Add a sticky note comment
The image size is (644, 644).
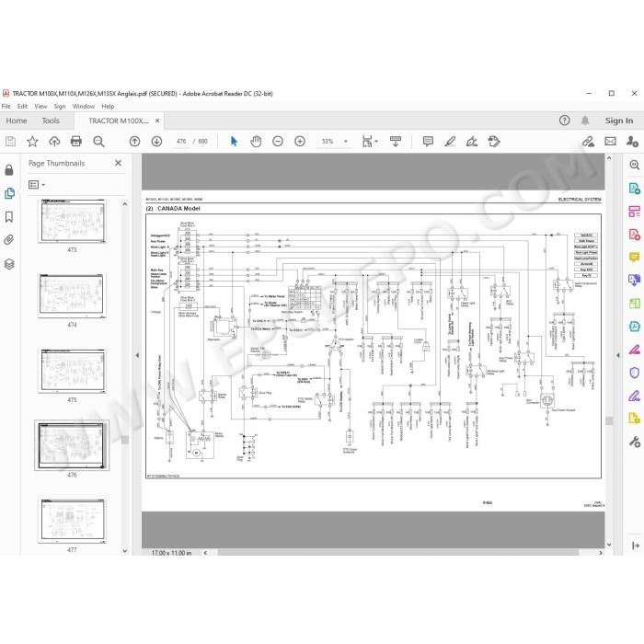point(428,142)
